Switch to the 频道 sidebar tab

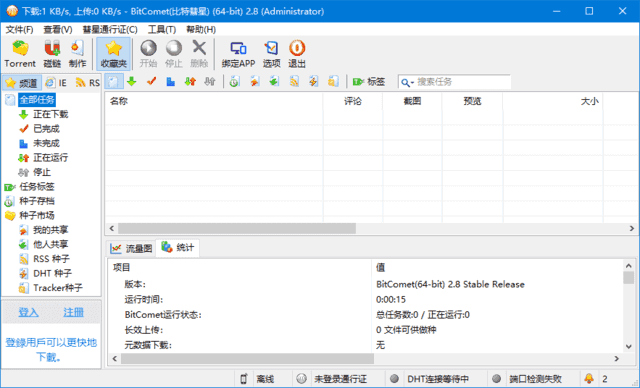coord(22,83)
